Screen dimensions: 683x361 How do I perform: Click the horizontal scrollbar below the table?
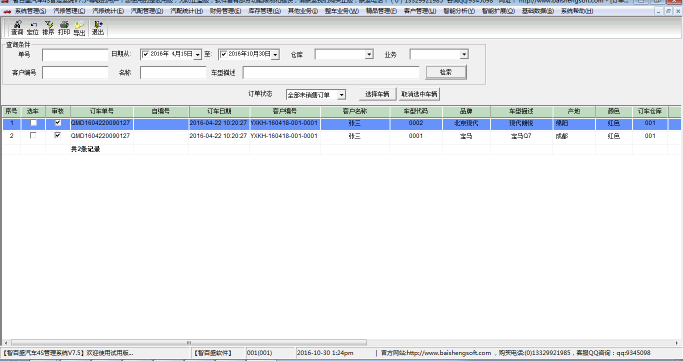[x=189, y=343]
